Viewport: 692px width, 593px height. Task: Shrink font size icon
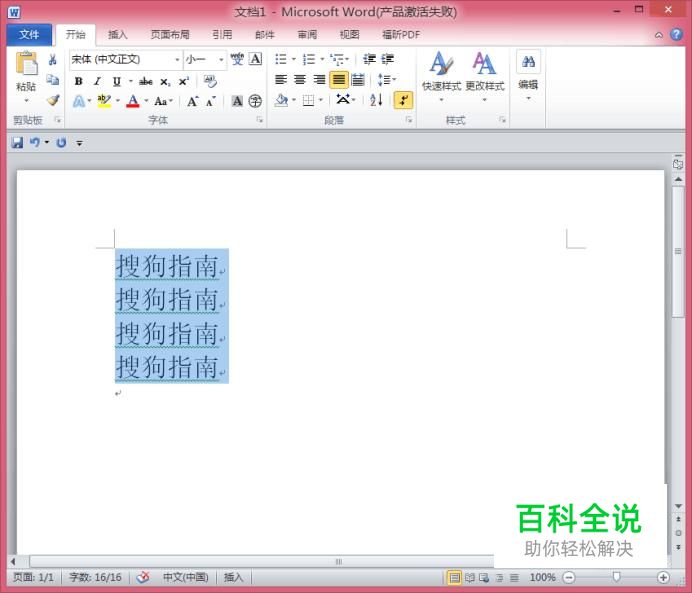[211, 101]
